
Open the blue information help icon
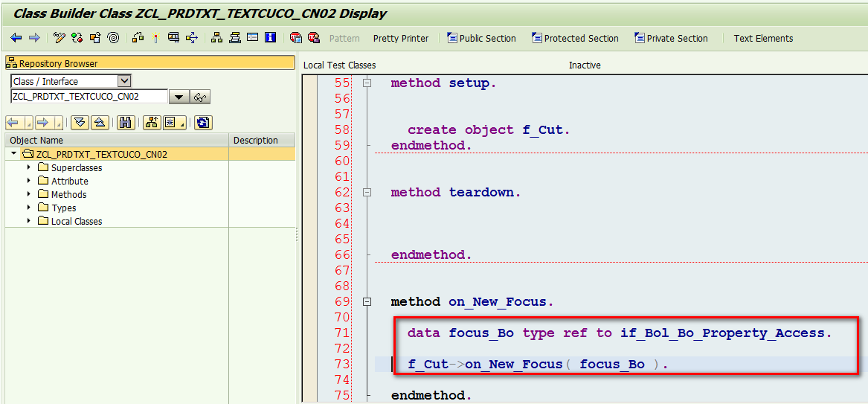pyautogui.click(x=270, y=38)
